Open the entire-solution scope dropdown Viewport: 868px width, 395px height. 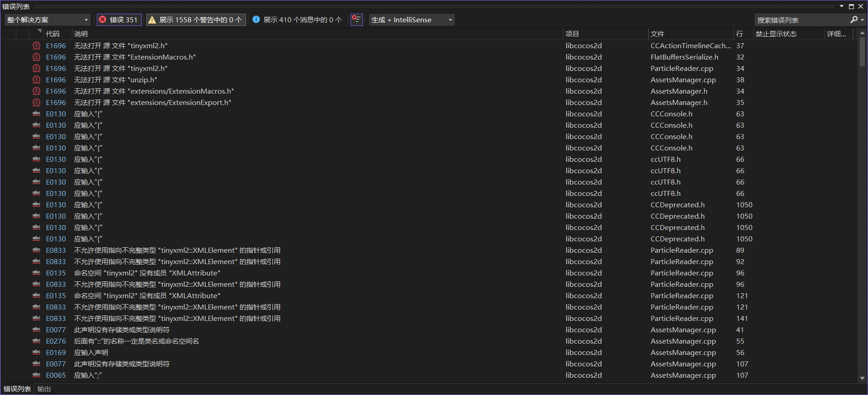(47, 20)
